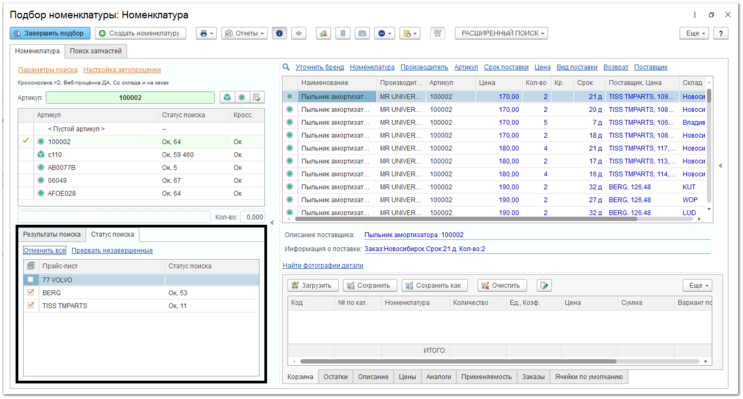Toggle the checkmark on the 100002 article row
Screen dimensions: 743x399
click(x=26, y=141)
